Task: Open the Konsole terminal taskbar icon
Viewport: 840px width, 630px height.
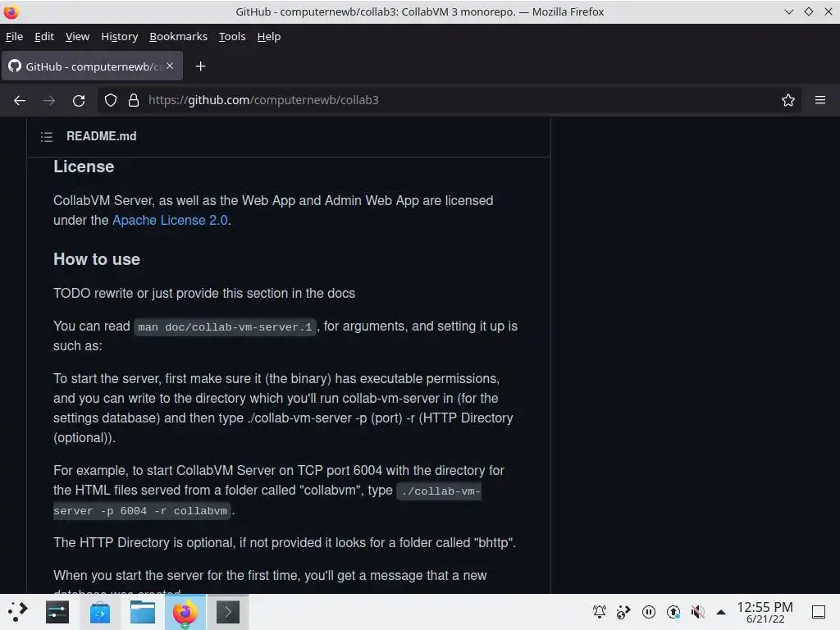Action: 228,612
